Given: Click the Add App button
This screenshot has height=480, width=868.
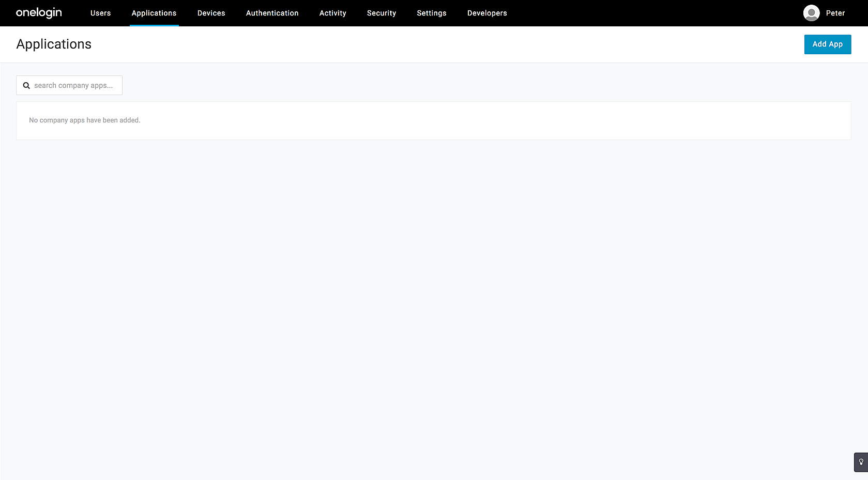Looking at the screenshot, I should tap(827, 44).
